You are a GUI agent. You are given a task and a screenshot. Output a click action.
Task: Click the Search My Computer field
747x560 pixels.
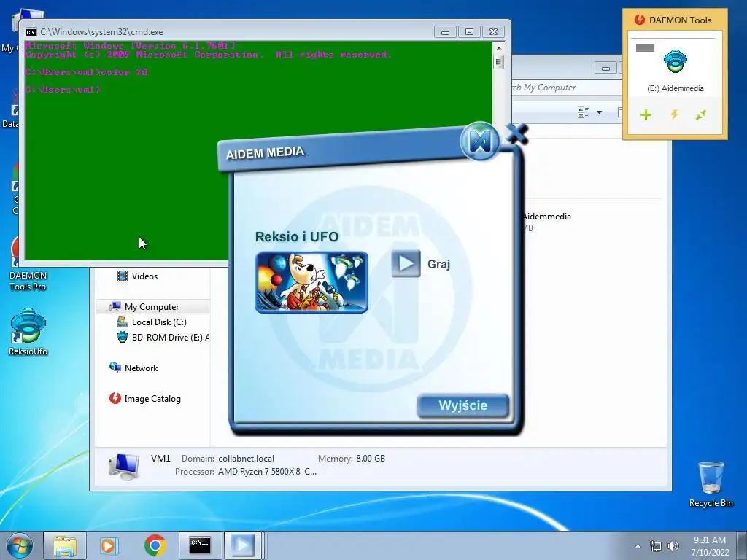[x=566, y=87]
